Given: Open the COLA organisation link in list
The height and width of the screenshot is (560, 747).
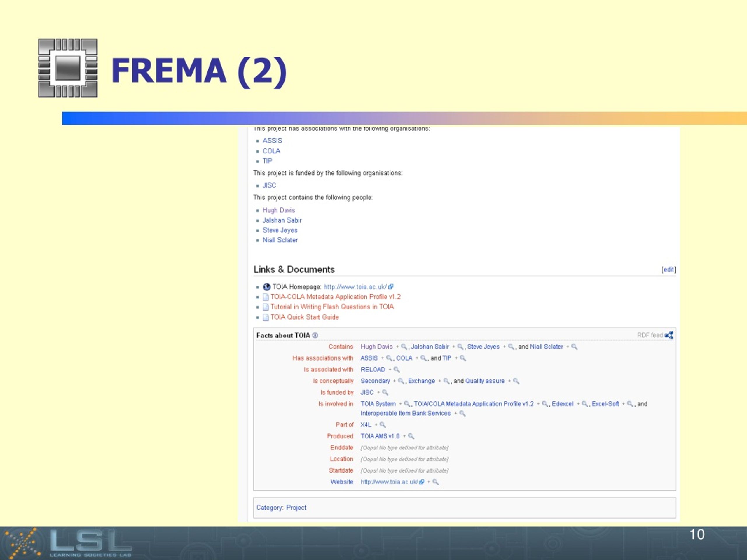Looking at the screenshot, I should 271,151.
